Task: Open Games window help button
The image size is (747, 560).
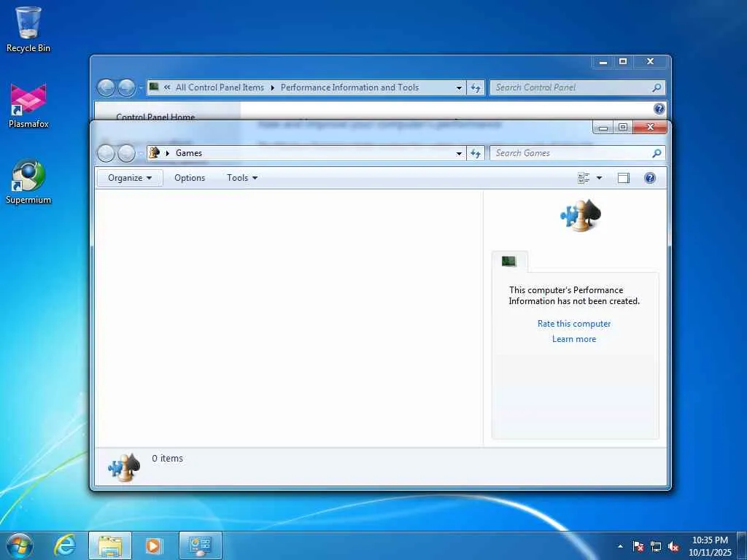Action: (650, 178)
